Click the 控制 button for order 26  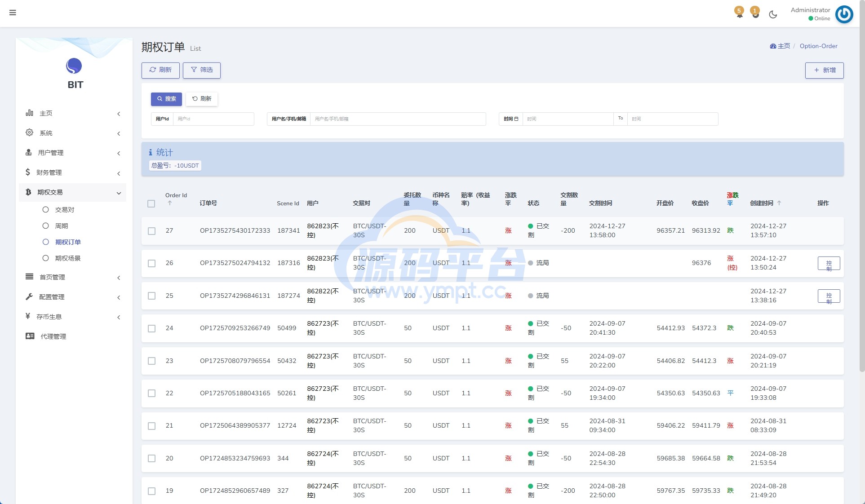[829, 263]
